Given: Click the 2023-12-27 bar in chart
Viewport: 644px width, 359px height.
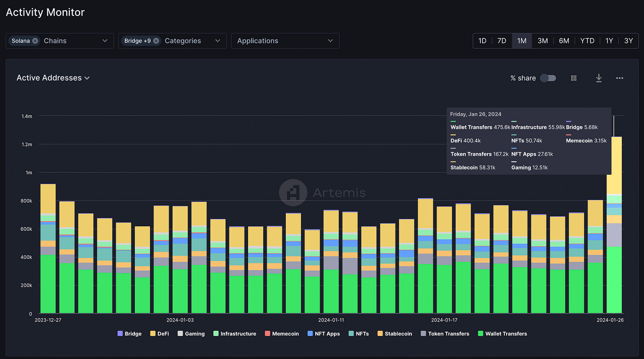Looking at the screenshot, I should click(x=48, y=248).
